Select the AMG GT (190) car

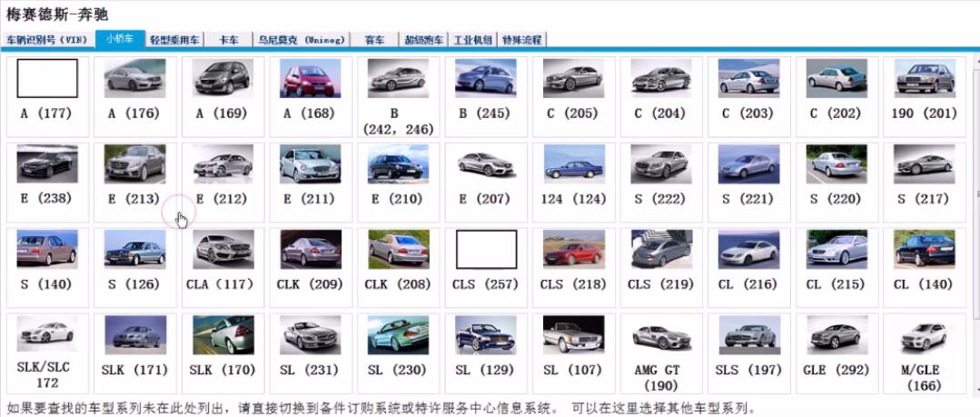click(x=661, y=335)
